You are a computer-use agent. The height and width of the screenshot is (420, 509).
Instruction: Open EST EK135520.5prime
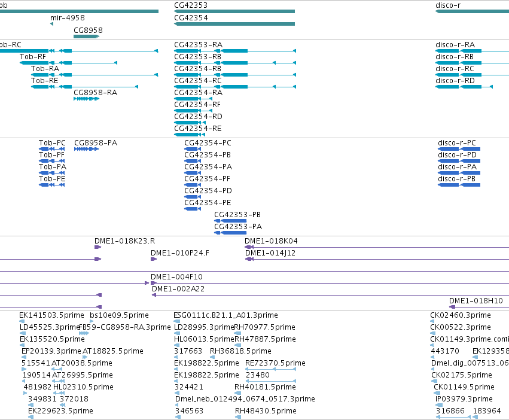23,345
